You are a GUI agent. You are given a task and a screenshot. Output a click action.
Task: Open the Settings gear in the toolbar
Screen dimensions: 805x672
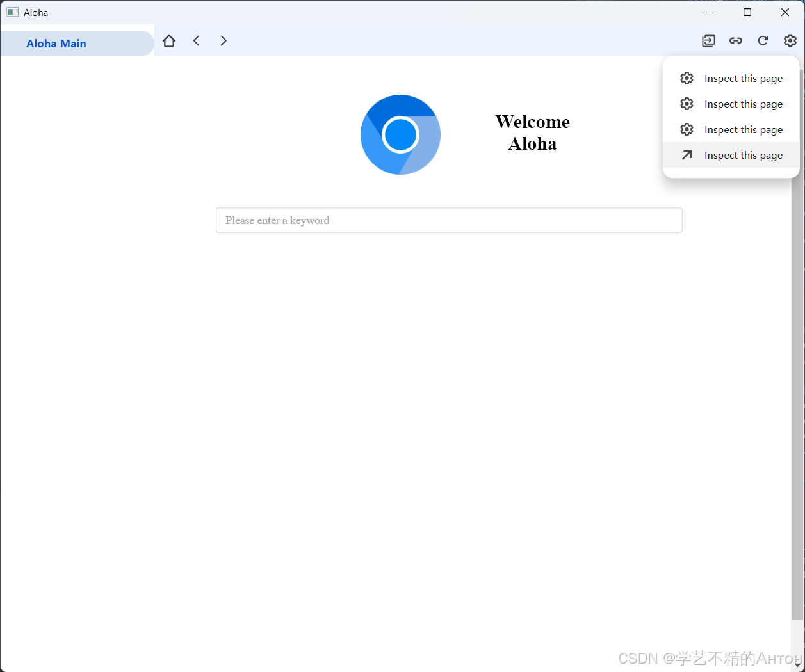click(x=790, y=40)
